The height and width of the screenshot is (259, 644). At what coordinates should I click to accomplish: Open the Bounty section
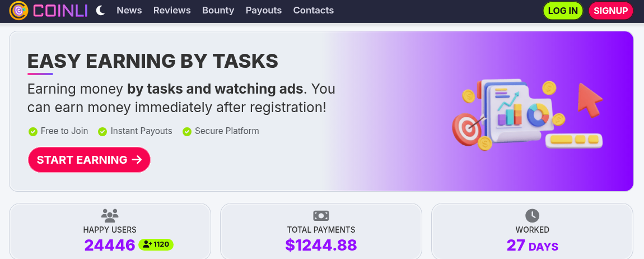218,10
